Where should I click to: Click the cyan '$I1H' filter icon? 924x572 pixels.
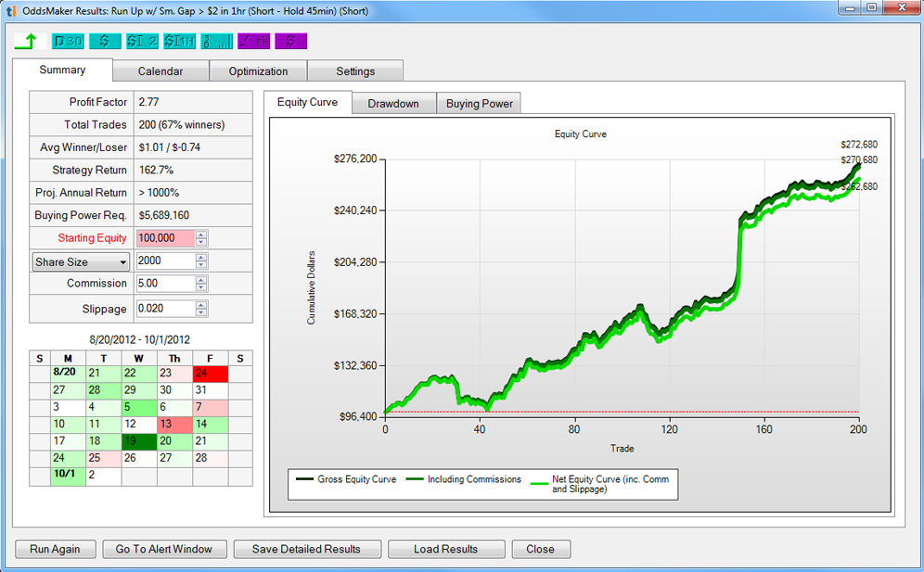(x=179, y=41)
